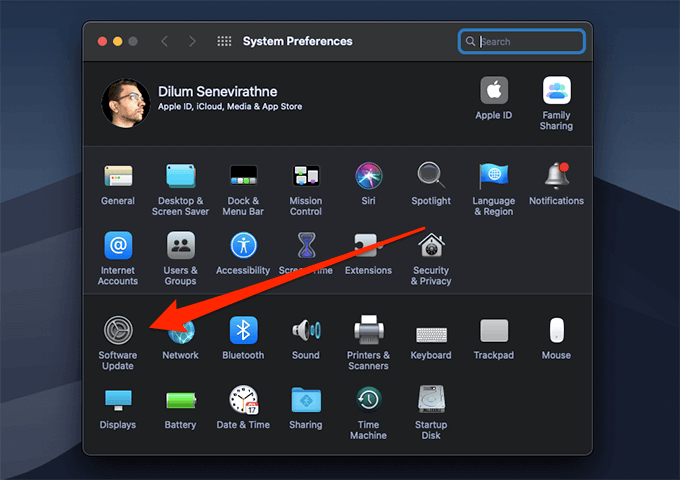Select the Siri preferences icon
Screen dimensions: 680x480
[368, 177]
